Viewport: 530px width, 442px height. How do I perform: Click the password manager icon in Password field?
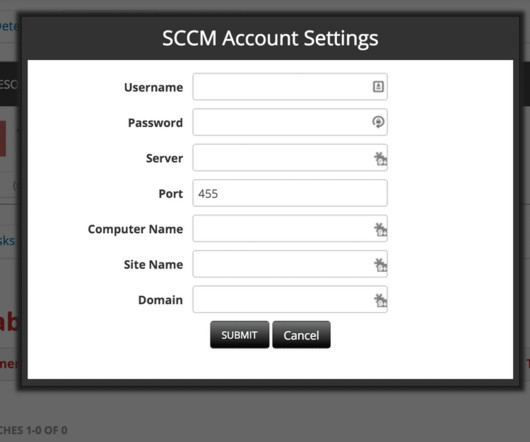pos(378,122)
